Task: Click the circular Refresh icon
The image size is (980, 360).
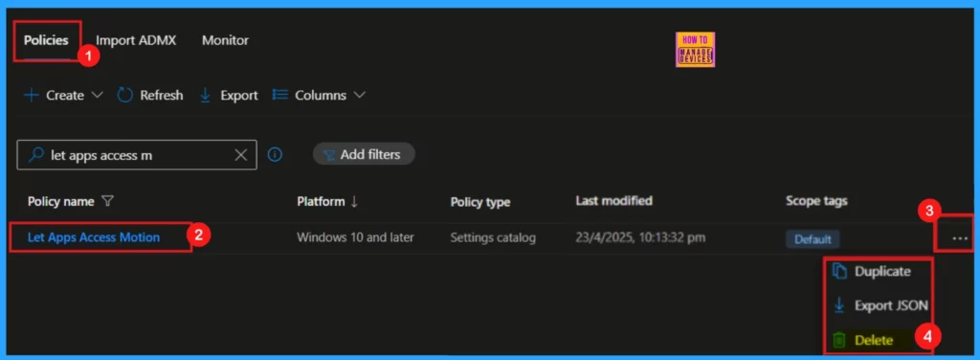Action: 125,96
